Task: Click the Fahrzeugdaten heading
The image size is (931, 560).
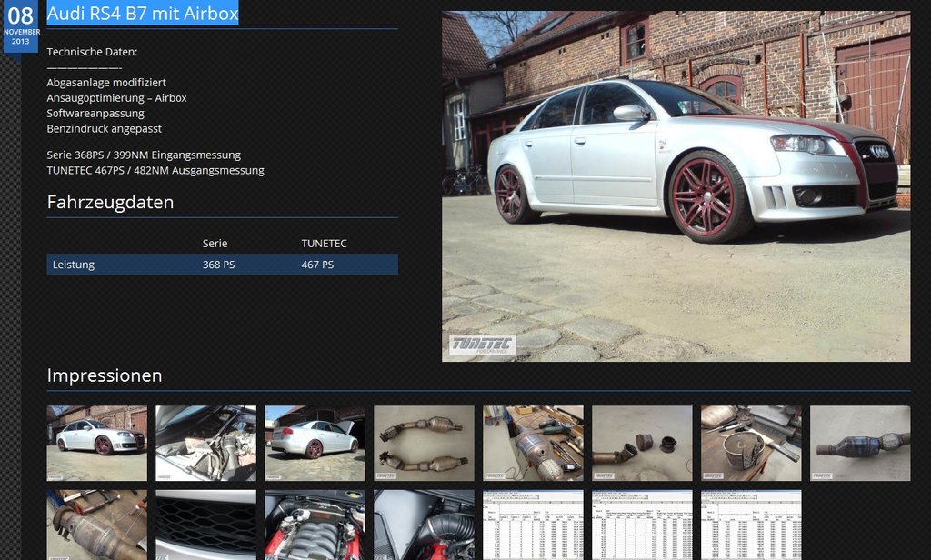Action: [x=110, y=202]
